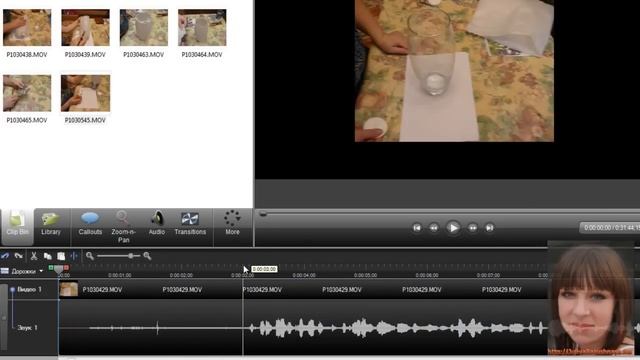The height and width of the screenshot is (360, 640).
Task: Select the P1030464.MOV clip thumbnail
Action: point(202,27)
